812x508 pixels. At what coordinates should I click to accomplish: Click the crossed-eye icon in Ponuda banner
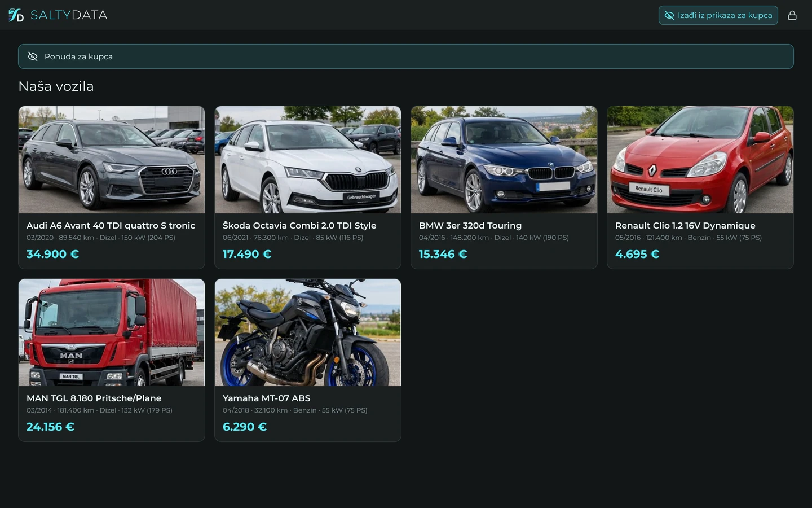33,56
